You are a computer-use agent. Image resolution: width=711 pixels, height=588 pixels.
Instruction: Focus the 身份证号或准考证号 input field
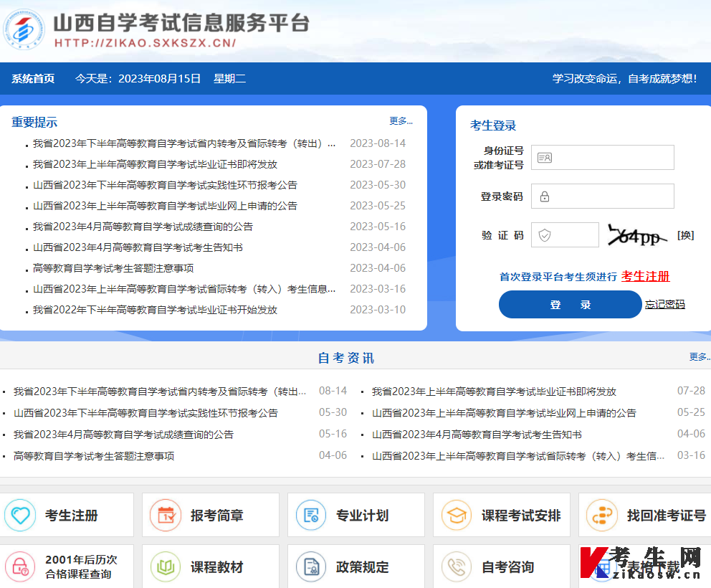(x=603, y=158)
